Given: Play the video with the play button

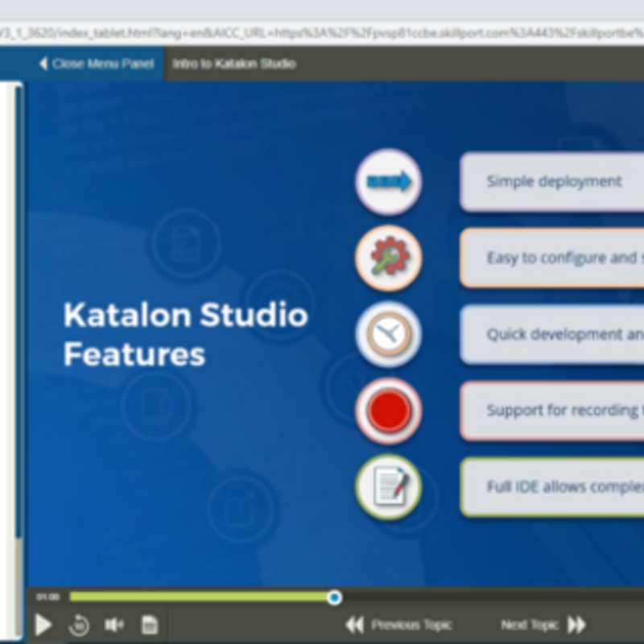Looking at the screenshot, I should (43, 625).
